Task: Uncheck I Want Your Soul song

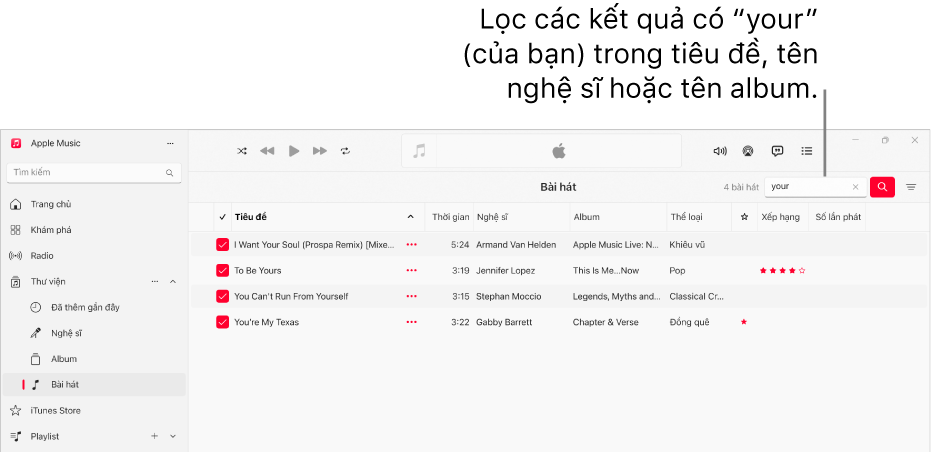Action: [x=222, y=245]
